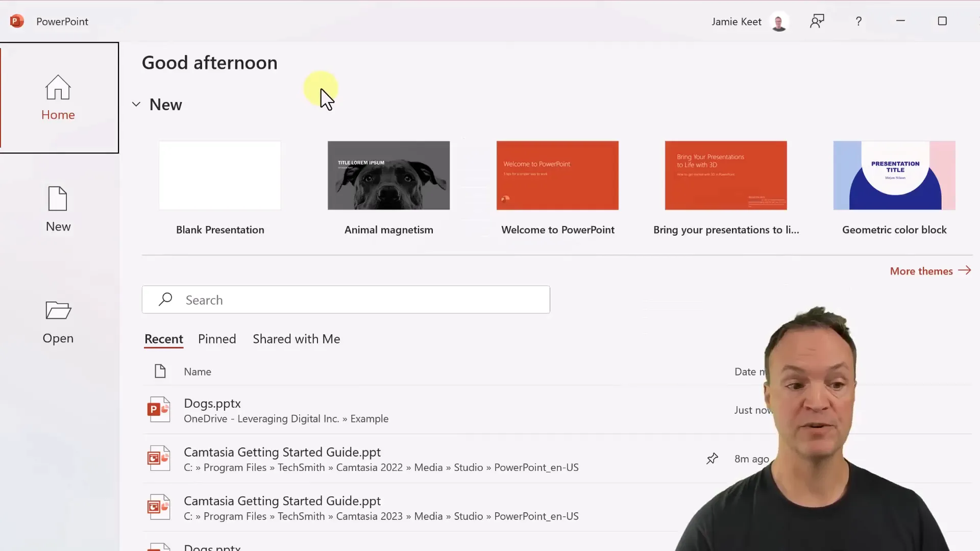The height and width of the screenshot is (551, 980).
Task: Open Dogs.pptx file name
Action: (212, 404)
